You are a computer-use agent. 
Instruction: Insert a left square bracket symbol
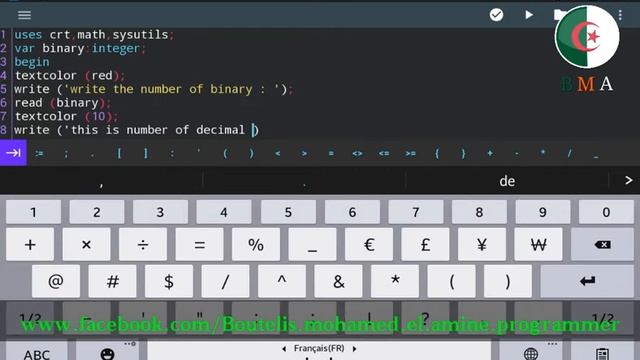click(119, 153)
